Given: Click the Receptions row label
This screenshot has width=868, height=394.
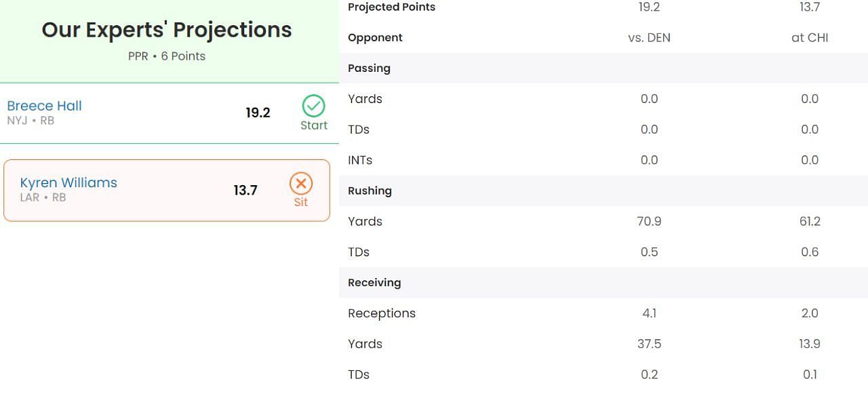Looking at the screenshot, I should (x=382, y=313).
